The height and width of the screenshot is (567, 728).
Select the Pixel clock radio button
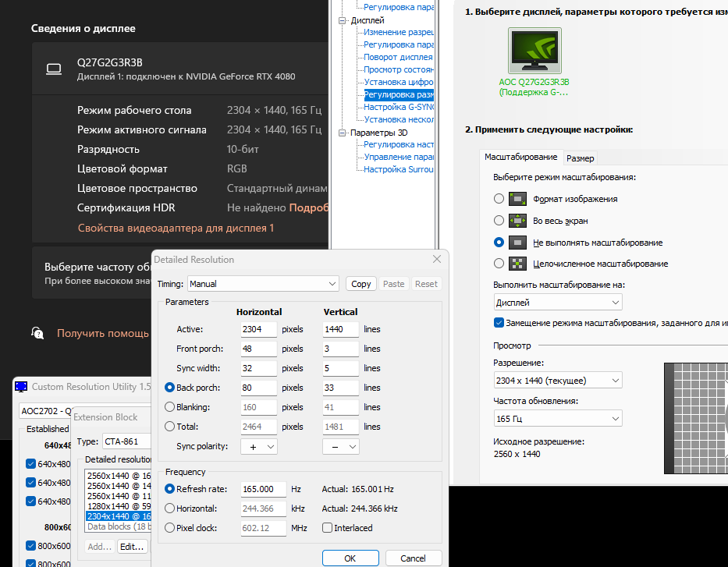point(169,527)
